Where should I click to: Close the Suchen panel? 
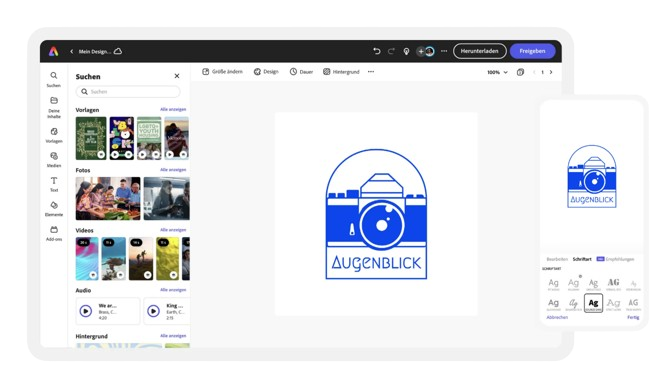[x=177, y=76]
